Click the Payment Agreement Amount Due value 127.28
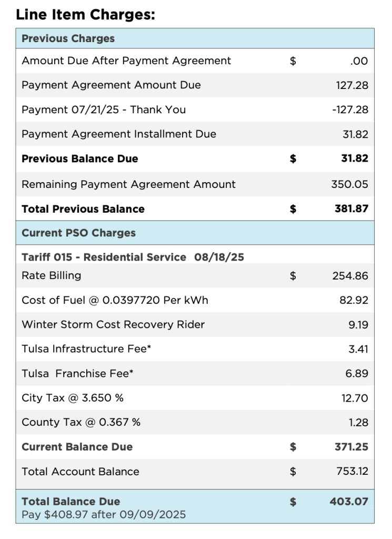Screen dimensions: 392x539 (x=352, y=85)
